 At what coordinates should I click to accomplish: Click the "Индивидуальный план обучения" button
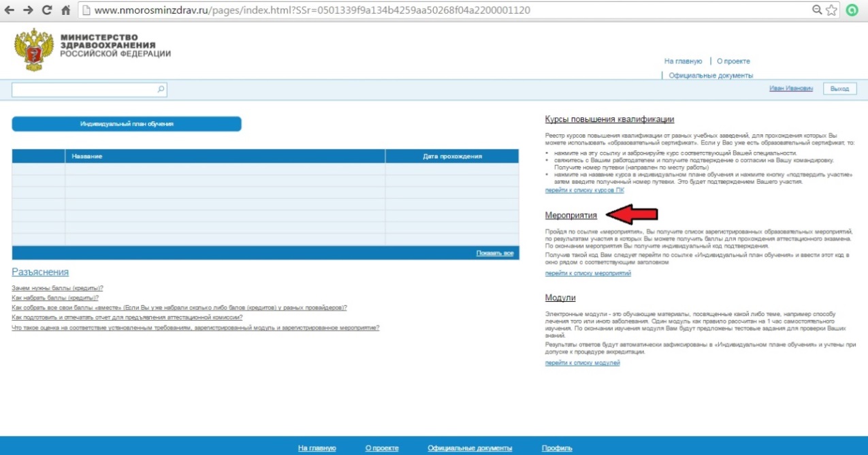pos(127,124)
